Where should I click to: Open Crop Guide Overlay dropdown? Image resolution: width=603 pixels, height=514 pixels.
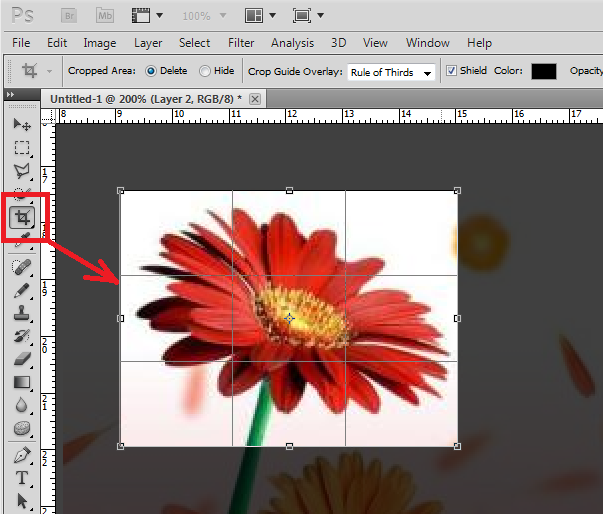click(391, 72)
